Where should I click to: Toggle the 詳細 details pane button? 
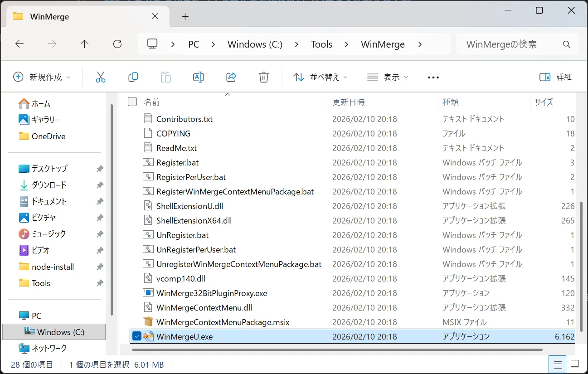pos(556,77)
